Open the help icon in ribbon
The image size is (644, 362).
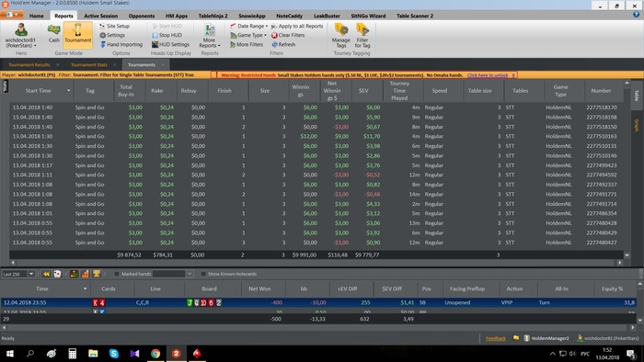(x=637, y=15)
